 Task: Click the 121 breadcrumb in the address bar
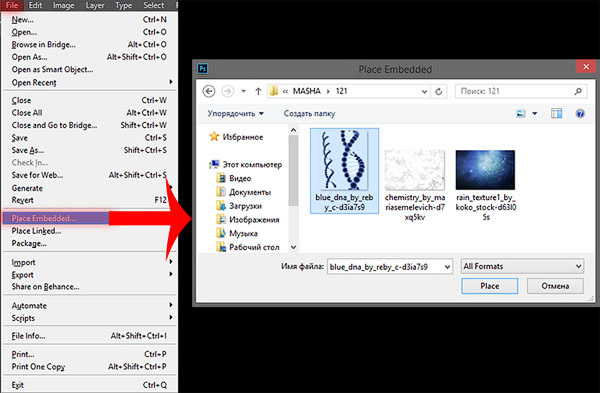pos(341,91)
